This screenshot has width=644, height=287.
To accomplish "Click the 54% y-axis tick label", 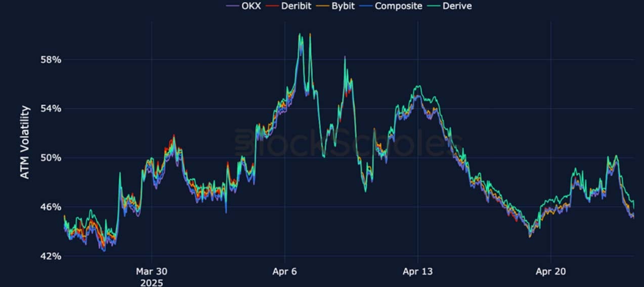I will point(51,109).
